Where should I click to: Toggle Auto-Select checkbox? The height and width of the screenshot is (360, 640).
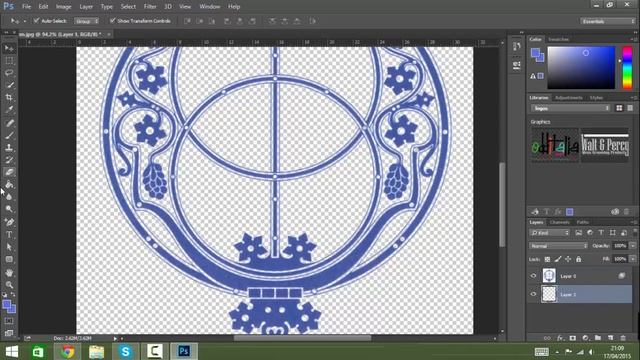[x=36, y=20]
